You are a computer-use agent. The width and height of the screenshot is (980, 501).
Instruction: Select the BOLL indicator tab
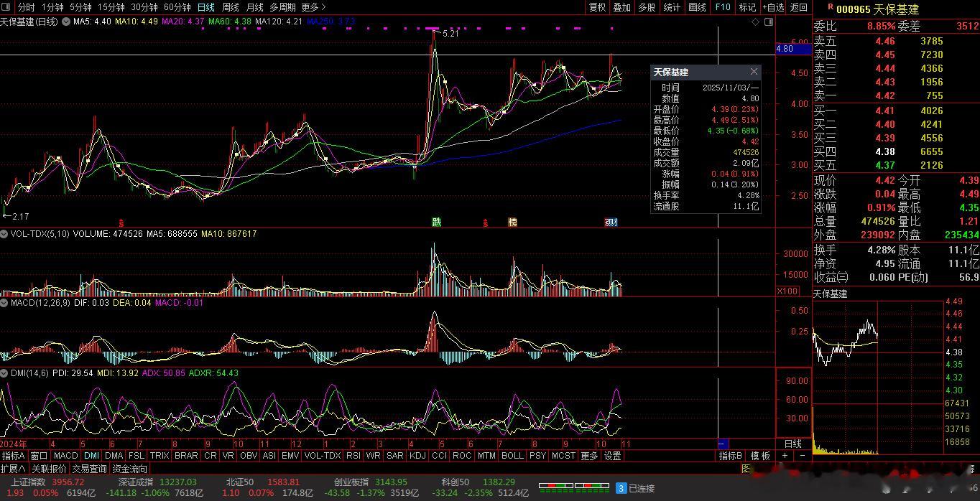512,456
